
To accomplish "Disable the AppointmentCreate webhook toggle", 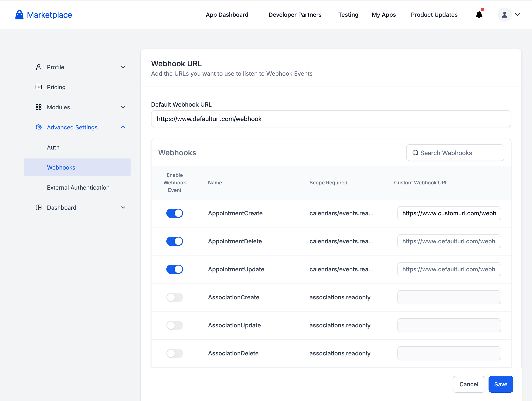I will click(x=175, y=213).
